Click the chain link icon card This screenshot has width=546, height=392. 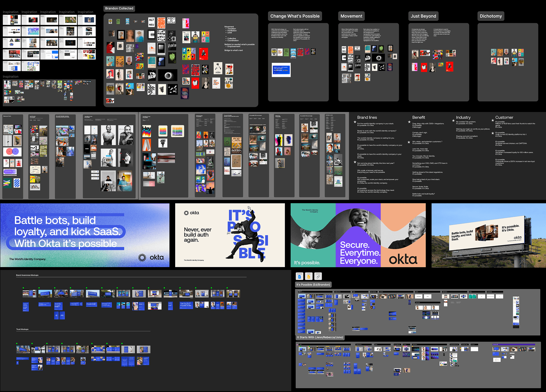(318, 276)
